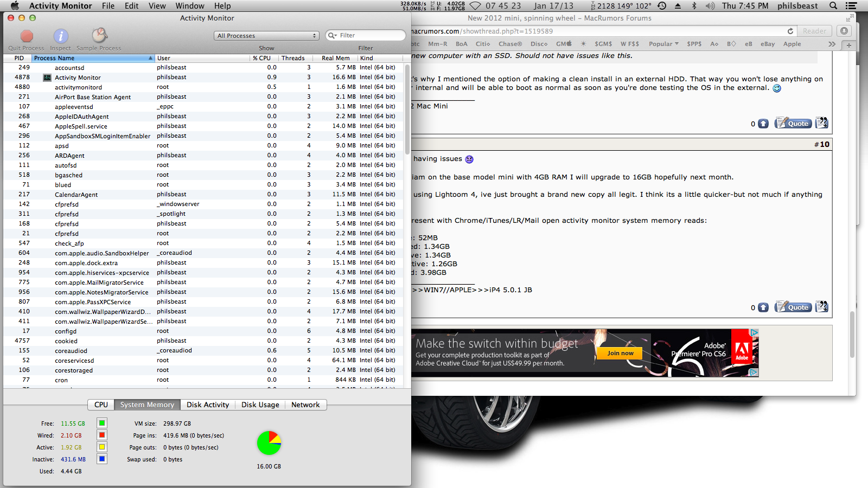Click the sun icon bookmark in Safari

(583, 44)
